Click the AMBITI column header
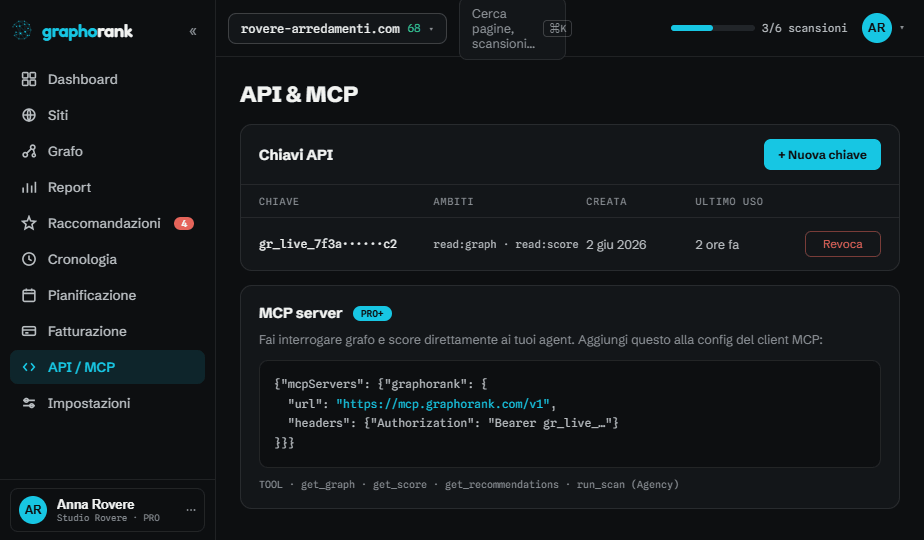 click(453, 202)
